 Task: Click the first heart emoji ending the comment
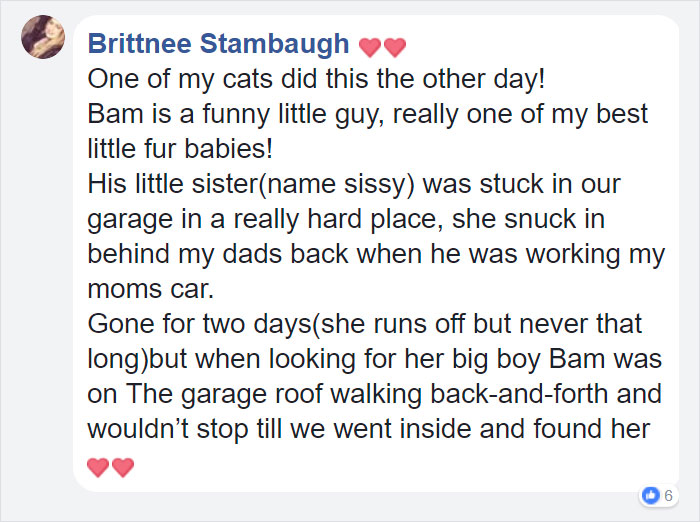coord(98,468)
